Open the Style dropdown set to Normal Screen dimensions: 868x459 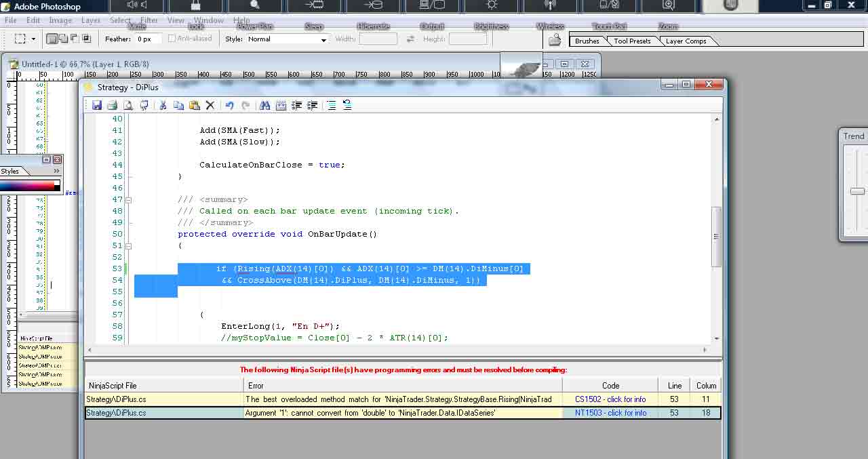(x=287, y=39)
